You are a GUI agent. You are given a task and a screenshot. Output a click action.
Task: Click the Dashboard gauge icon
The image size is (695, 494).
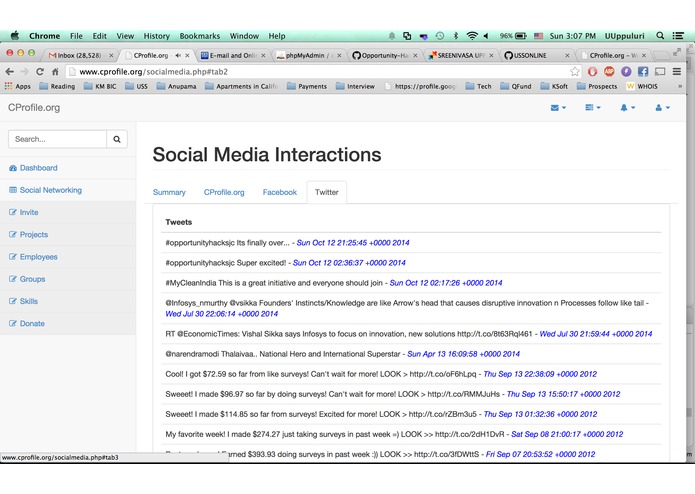(x=13, y=168)
